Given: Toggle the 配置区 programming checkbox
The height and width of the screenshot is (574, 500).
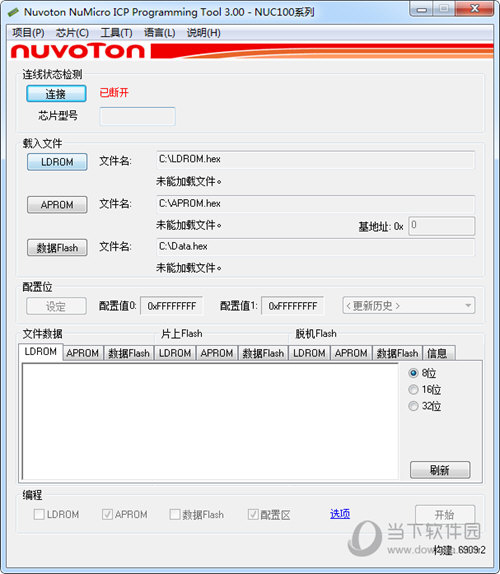Looking at the screenshot, I should point(253,514).
